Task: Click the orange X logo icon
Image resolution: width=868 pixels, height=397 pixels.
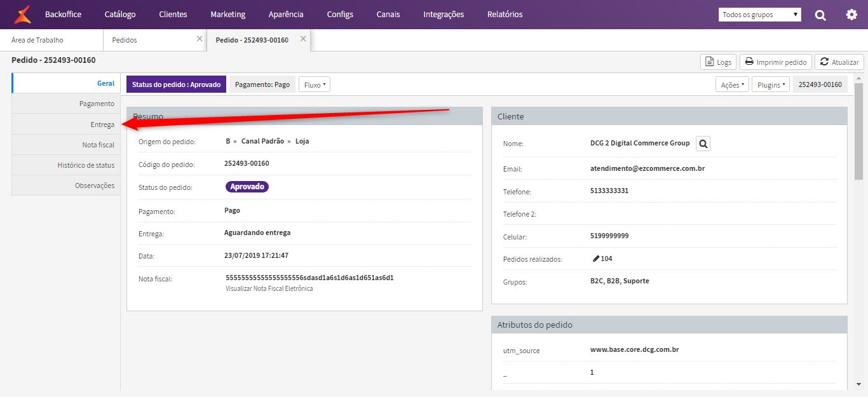Action: (x=23, y=14)
